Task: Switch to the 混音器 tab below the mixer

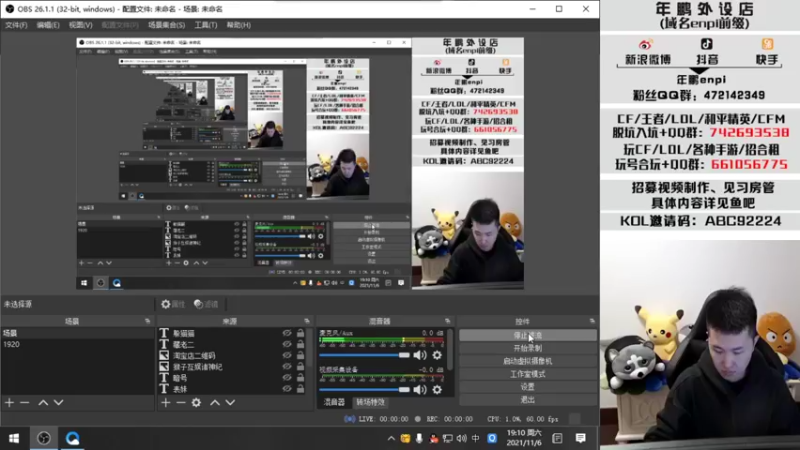Action: [334, 402]
